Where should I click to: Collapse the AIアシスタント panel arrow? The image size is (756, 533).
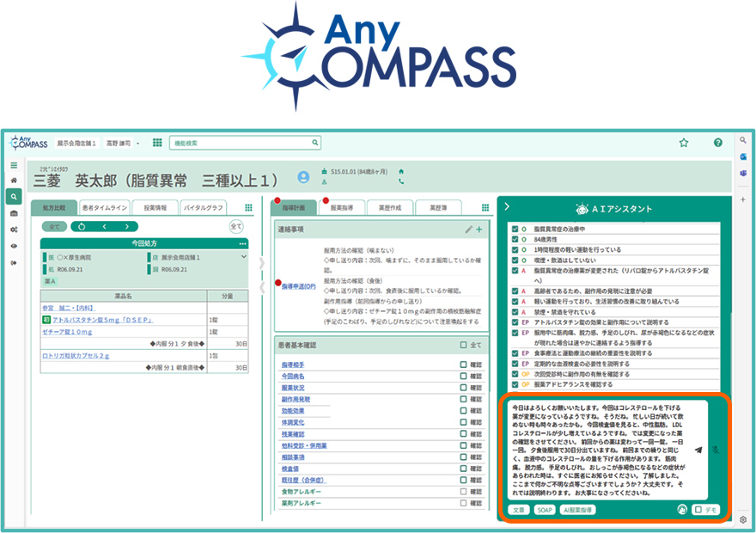pyautogui.click(x=507, y=206)
